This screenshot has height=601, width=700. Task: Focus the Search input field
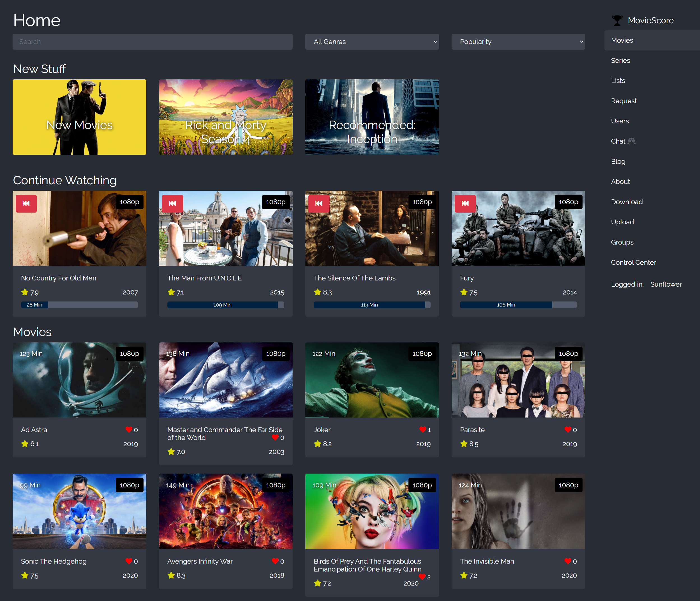[x=153, y=42]
